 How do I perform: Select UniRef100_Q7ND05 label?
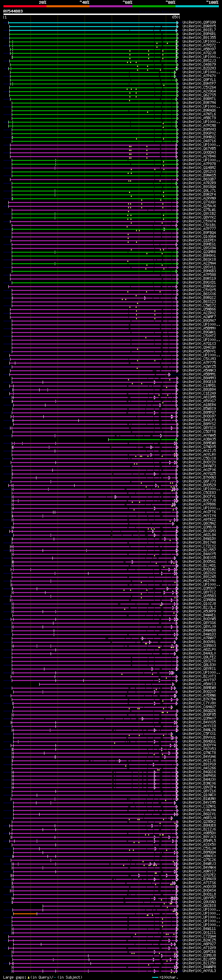pyautogui.click(x=199, y=447)
